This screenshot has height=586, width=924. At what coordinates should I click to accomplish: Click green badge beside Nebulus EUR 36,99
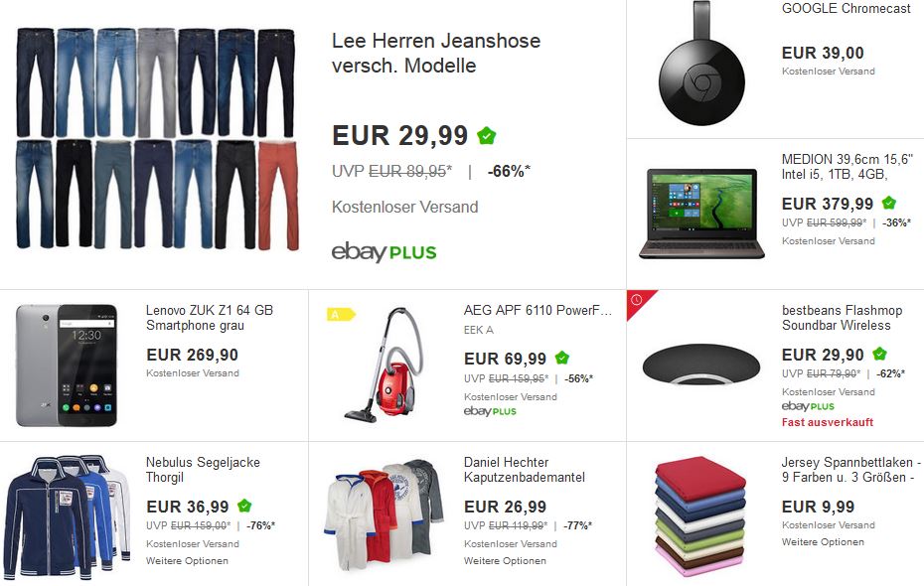244,506
